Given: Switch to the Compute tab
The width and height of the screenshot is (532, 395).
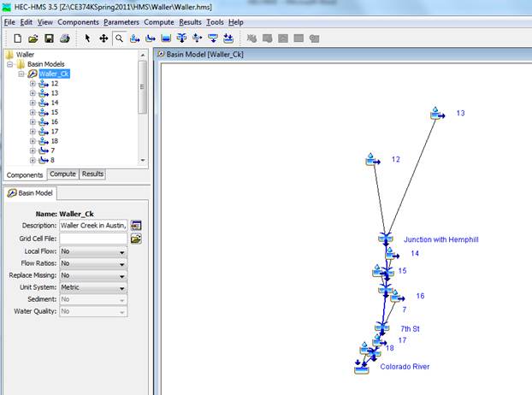Looking at the screenshot, I should coord(63,174).
